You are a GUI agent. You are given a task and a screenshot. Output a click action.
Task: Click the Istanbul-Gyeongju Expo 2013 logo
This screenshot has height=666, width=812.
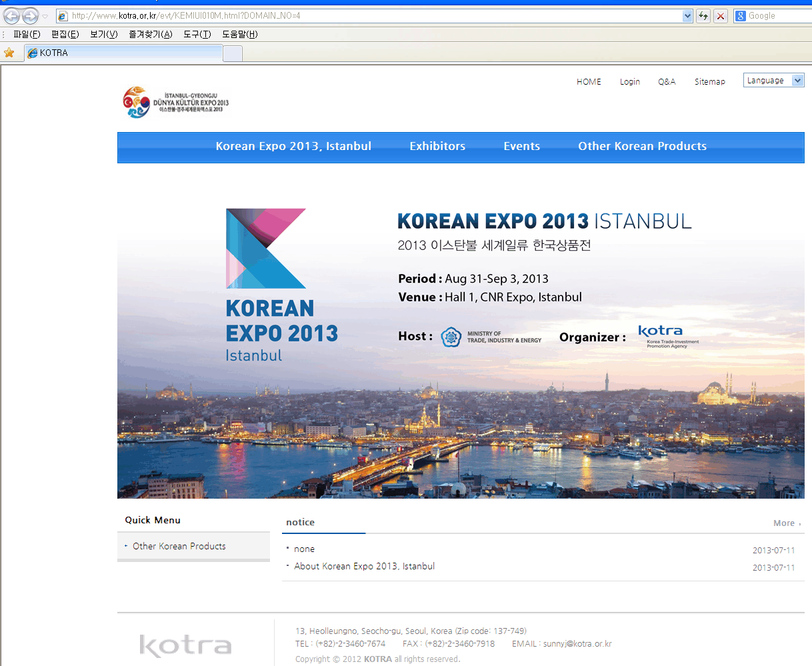coord(176,102)
